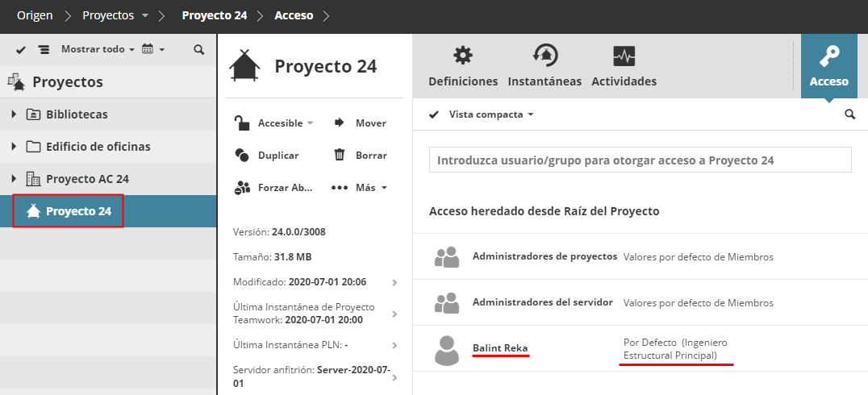868x395 pixels.
Task: Click the checkmark select icon in left panel
Action: click(x=21, y=50)
